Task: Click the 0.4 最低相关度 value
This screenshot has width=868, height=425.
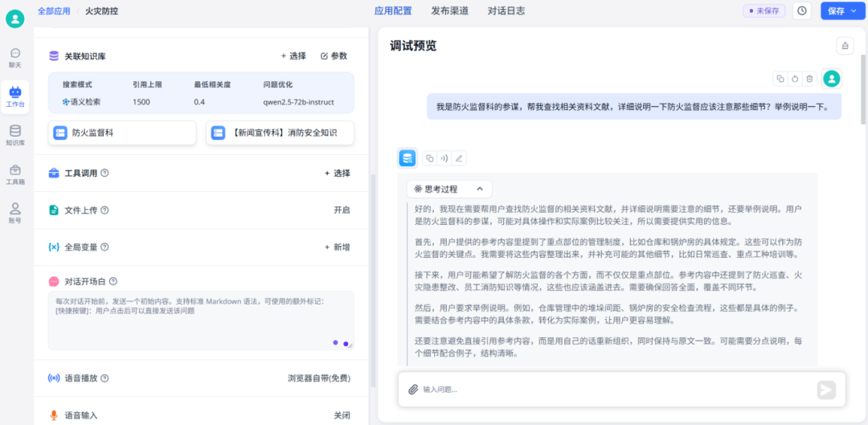Action: [x=200, y=102]
